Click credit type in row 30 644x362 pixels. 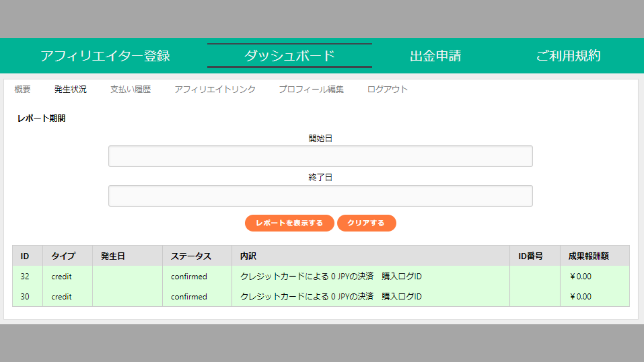(x=61, y=297)
